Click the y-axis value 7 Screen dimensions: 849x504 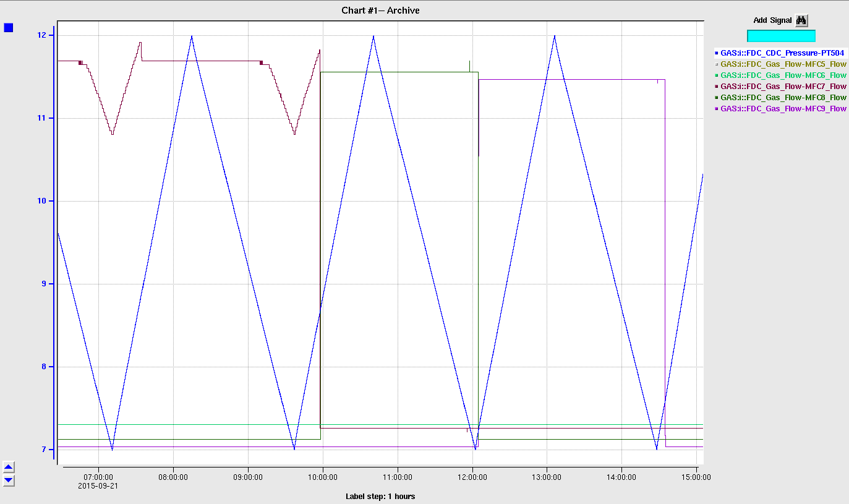(43, 450)
